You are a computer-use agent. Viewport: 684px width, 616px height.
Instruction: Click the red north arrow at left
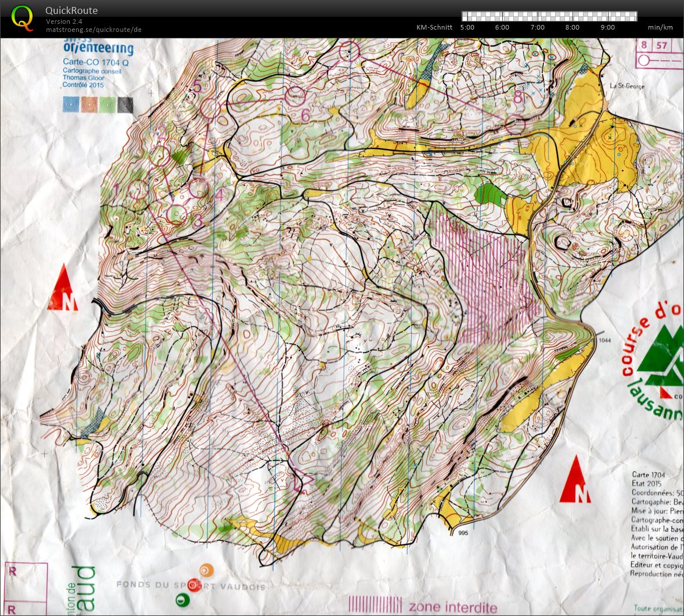coord(63,287)
